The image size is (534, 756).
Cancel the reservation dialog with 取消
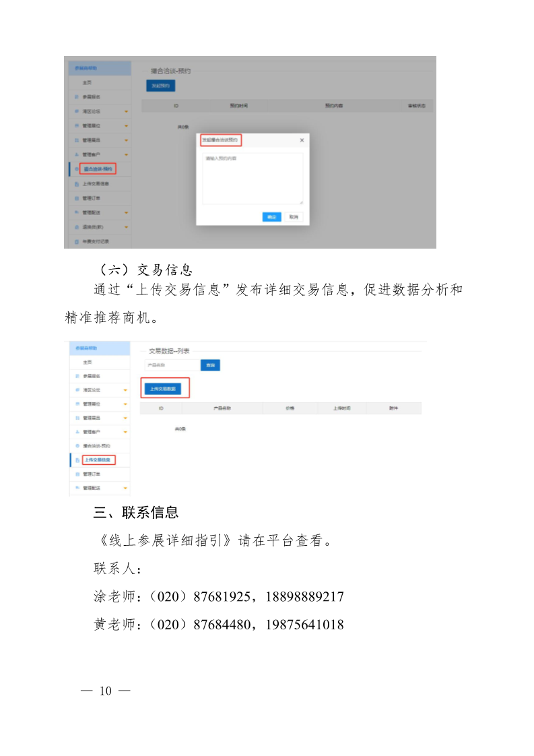[294, 217]
